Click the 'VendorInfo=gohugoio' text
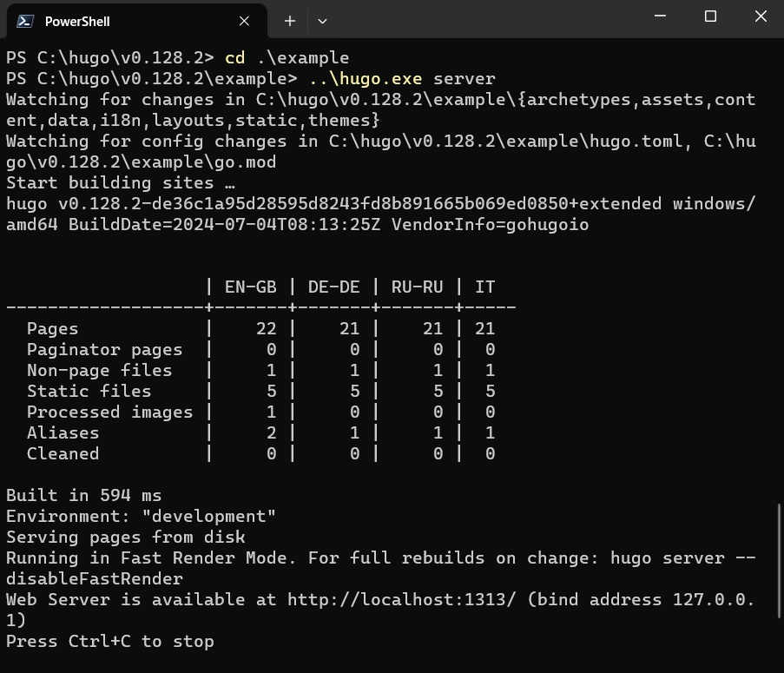Screen dimensions: 784x673 tap(490, 225)
